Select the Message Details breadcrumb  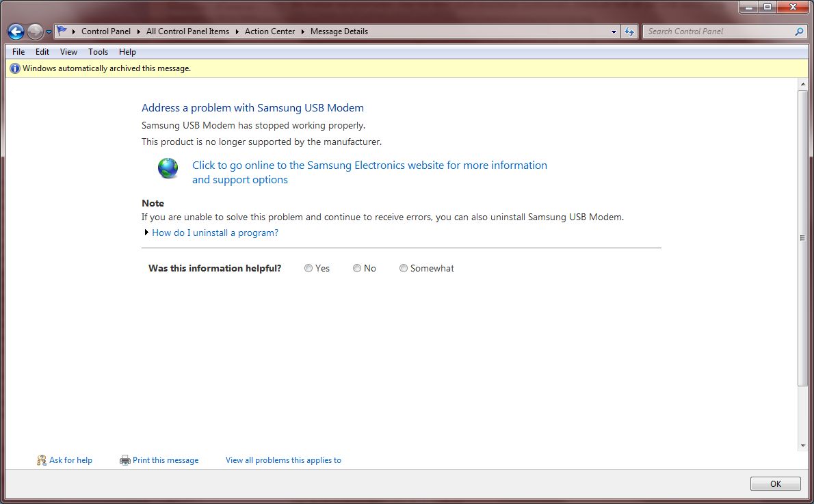tap(339, 31)
